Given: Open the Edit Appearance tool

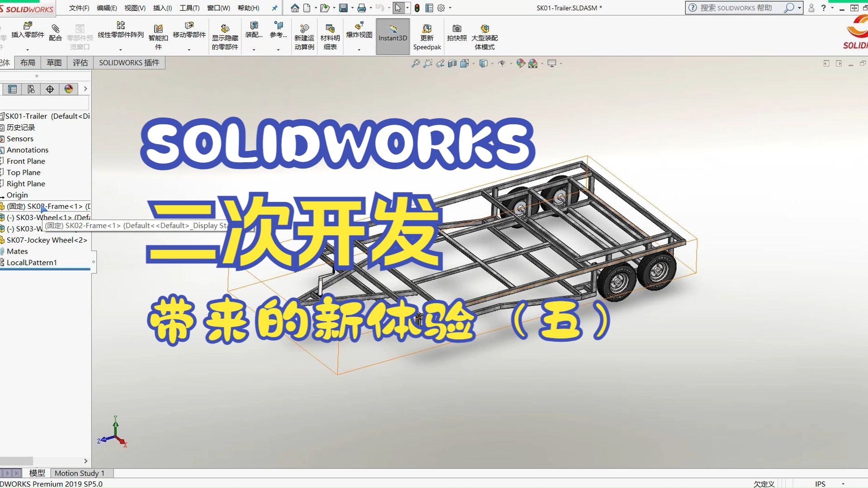Looking at the screenshot, I should [521, 63].
